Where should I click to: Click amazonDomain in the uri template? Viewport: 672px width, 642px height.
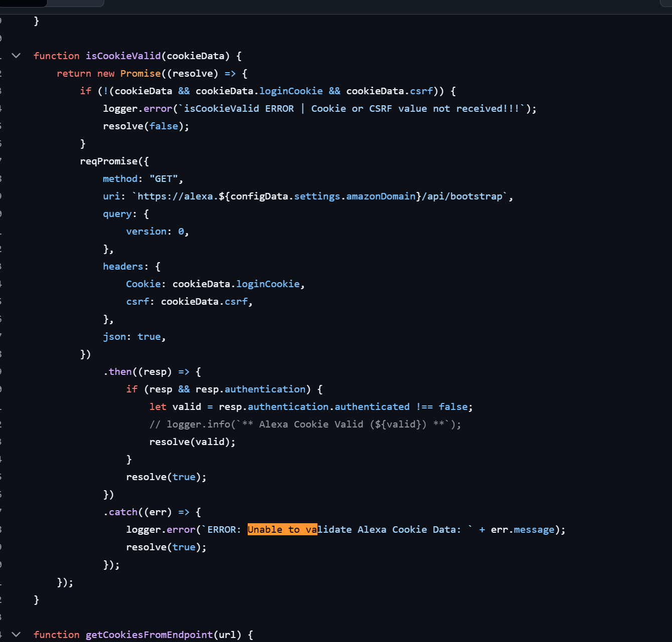[381, 196]
